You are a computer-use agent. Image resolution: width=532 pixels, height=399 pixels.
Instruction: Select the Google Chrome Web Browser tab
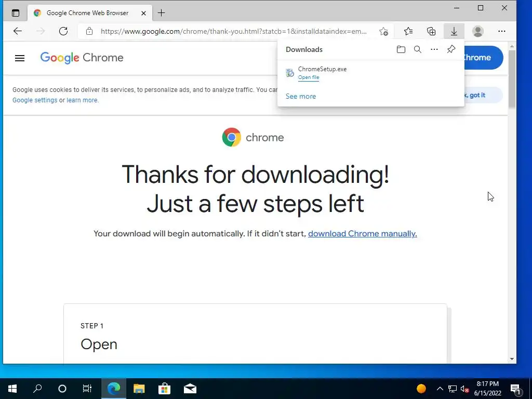[x=90, y=13]
